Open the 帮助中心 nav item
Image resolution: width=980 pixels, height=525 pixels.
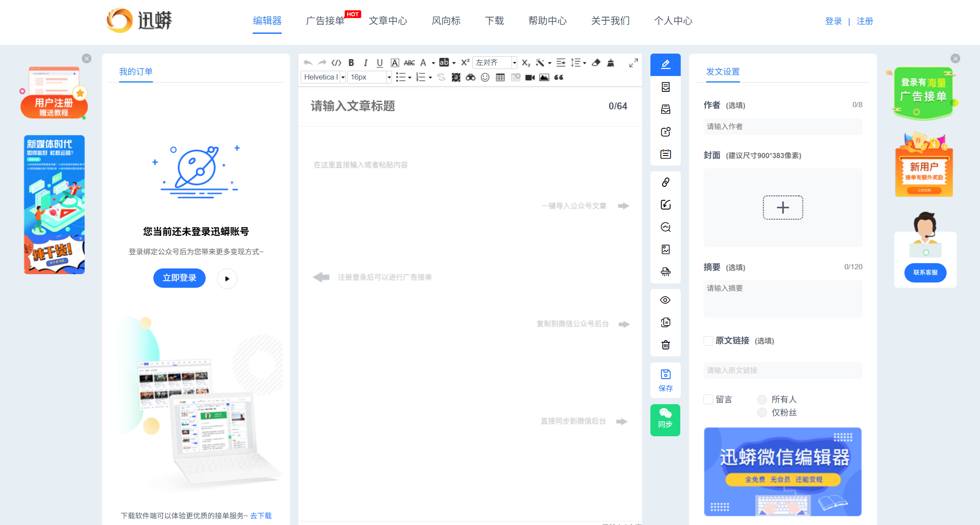[x=548, y=21]
